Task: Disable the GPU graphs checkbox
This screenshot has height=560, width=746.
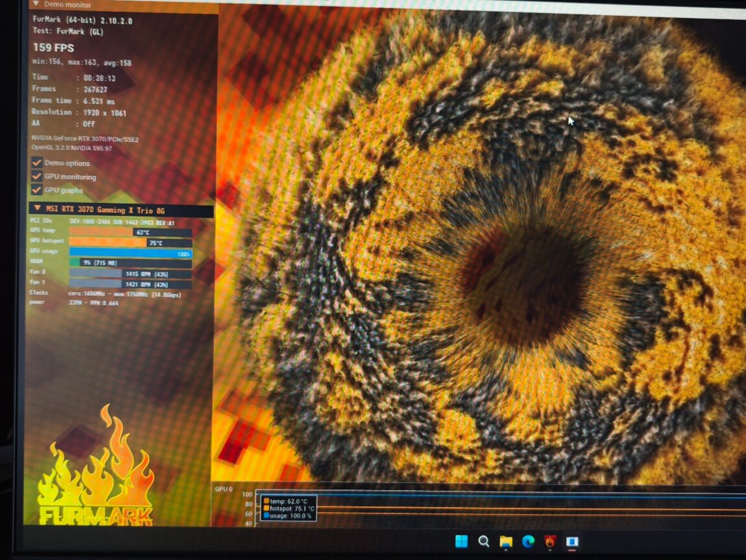Action: point(37,190)
